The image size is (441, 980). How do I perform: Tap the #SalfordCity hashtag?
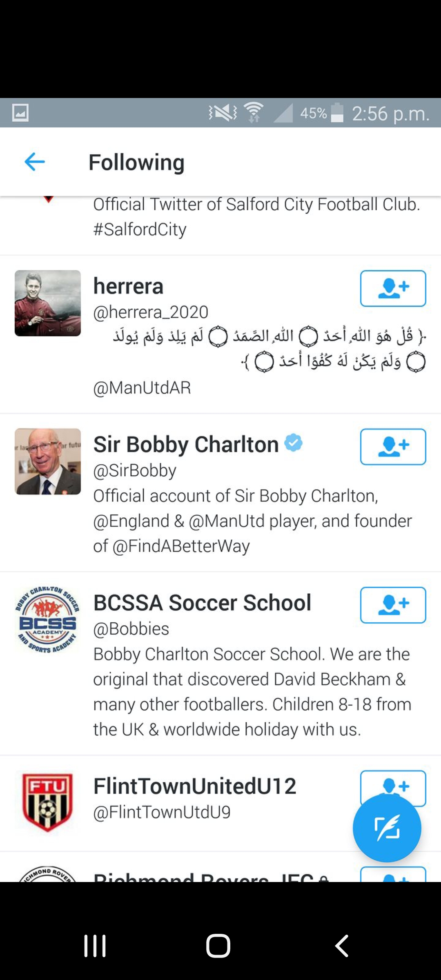[140, 229]
